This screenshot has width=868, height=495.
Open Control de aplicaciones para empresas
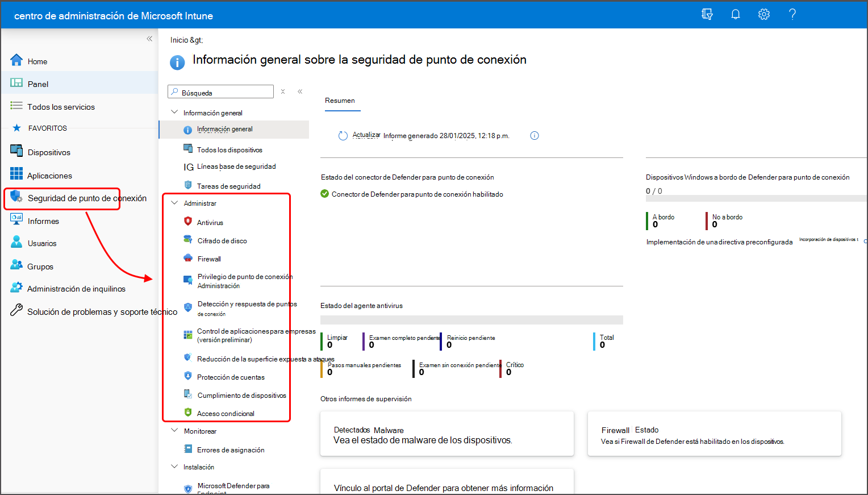pos(256,335)
